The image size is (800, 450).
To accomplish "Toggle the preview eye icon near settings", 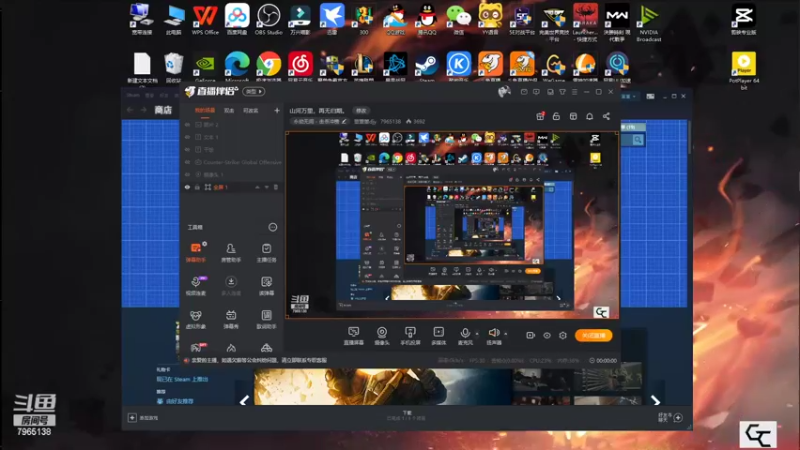I will (x=546, y=335).
